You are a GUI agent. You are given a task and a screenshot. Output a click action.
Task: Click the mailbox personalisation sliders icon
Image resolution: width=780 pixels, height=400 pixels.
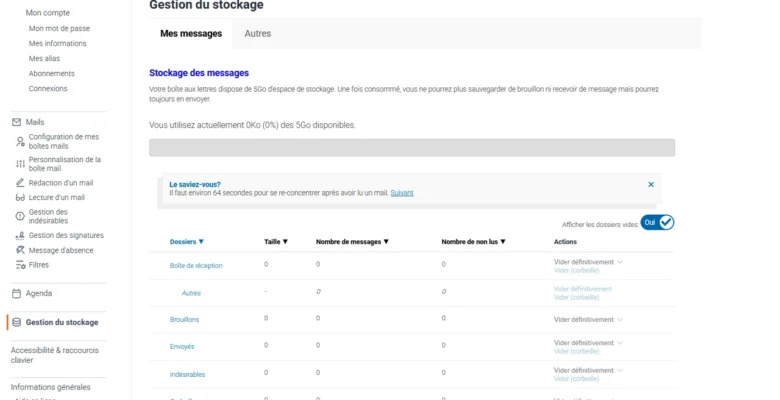pos(20,164)
